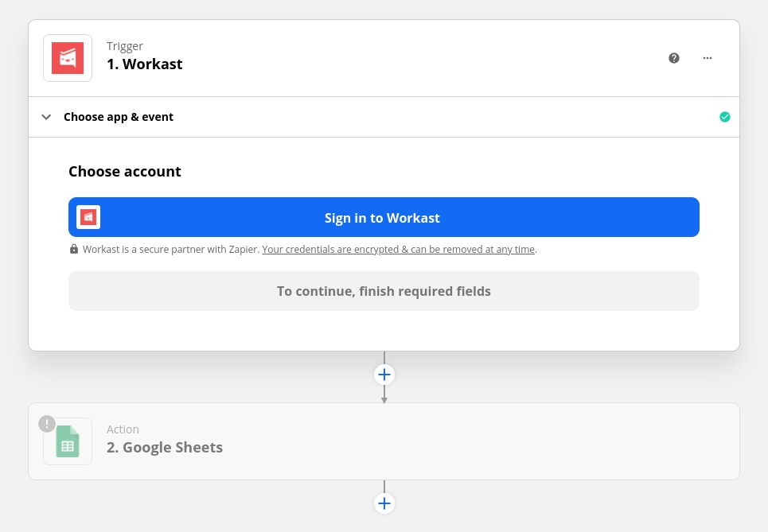Image resolution: width=768 pixels, height=532 pixels.
Task: Click the 1. Workast step title
Action: pos(145,64)
